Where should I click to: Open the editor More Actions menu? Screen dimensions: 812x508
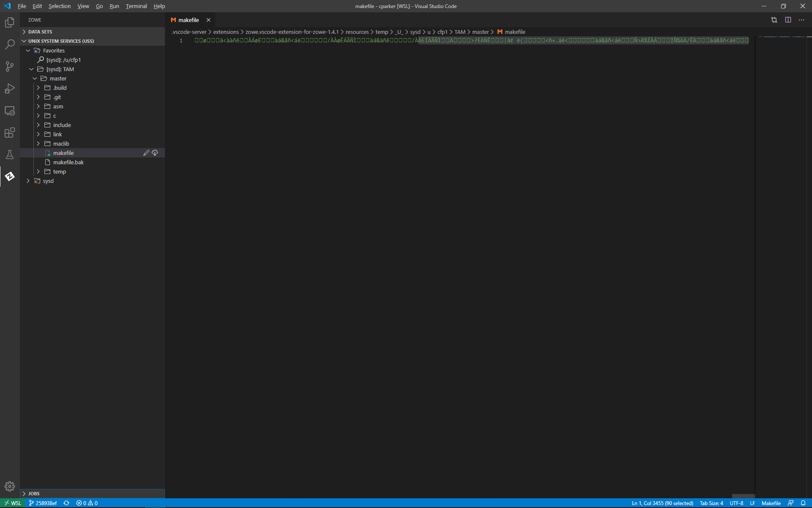point(801,20)
